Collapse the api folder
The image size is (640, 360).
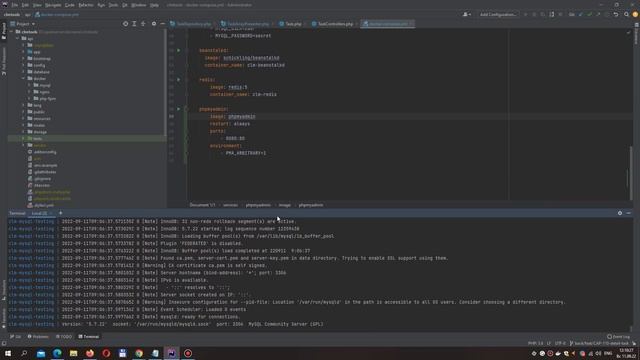coord(18,38)
